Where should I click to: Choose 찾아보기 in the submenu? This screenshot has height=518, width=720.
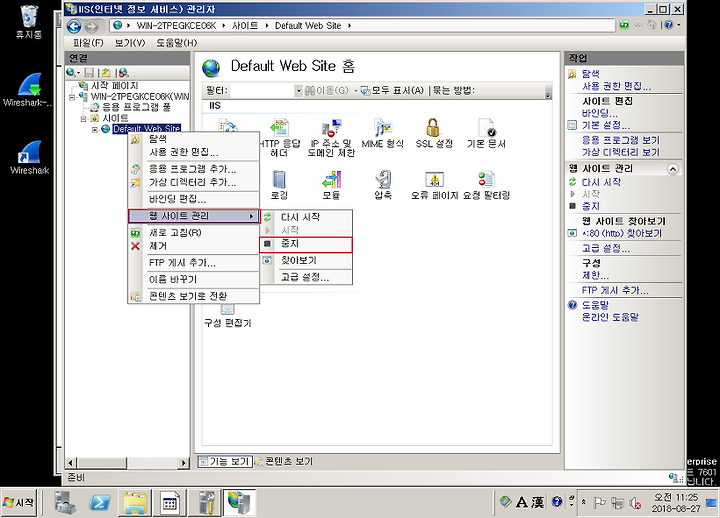(x=306, y=260)
